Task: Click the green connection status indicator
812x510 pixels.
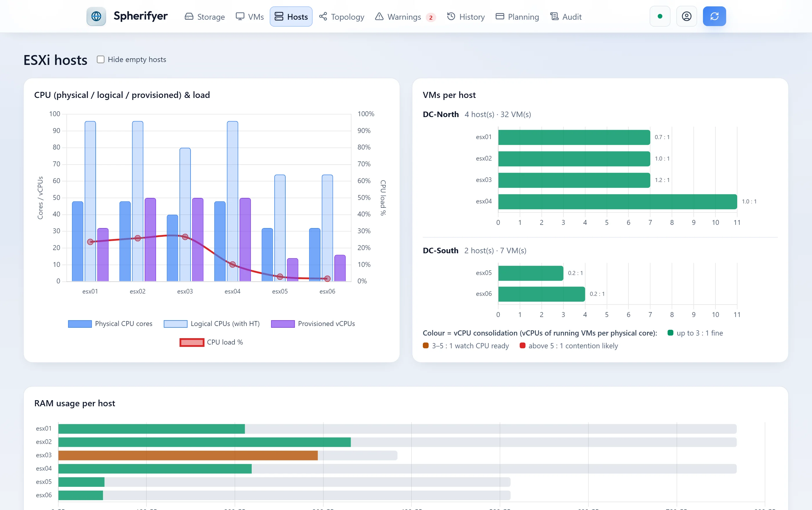Action: click(660, 16)
